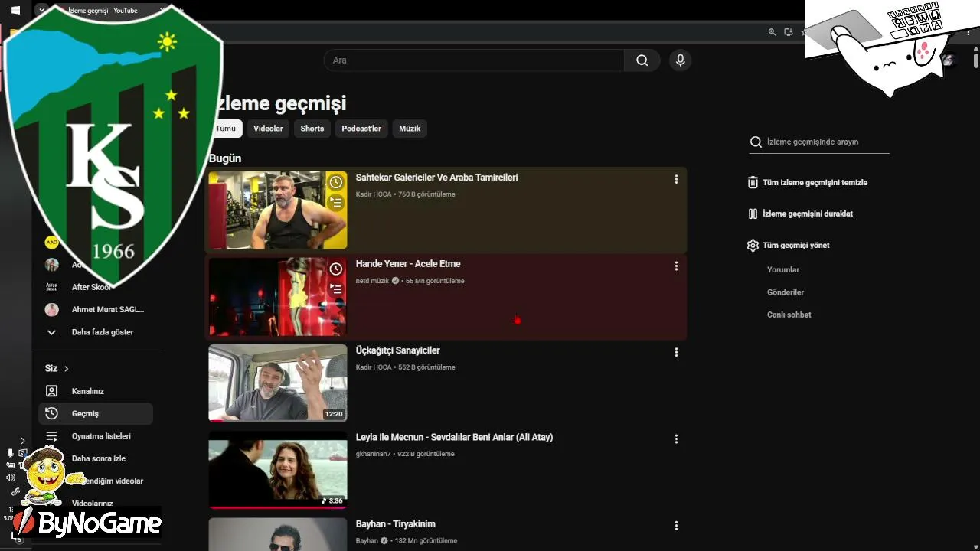The image size is (980, 551).
Task: Select the Müzik filter chip
Action: 410,129
